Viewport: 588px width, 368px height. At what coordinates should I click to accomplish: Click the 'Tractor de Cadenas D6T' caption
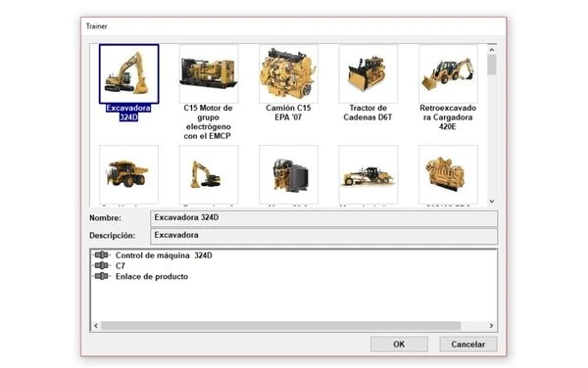(367, 113)
